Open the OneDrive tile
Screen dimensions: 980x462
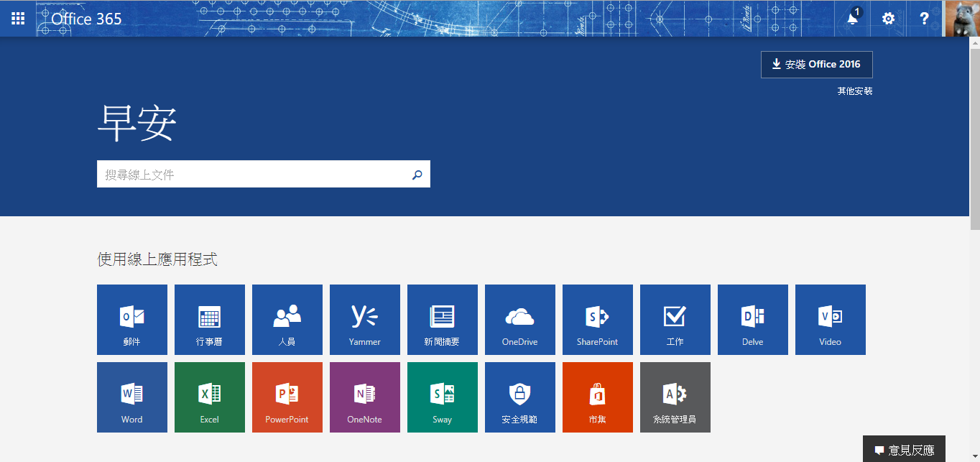(x=520, y=320)
